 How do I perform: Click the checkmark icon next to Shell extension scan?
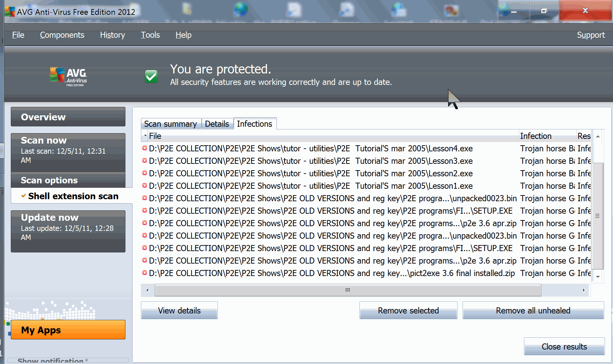(x=24, y=196)
